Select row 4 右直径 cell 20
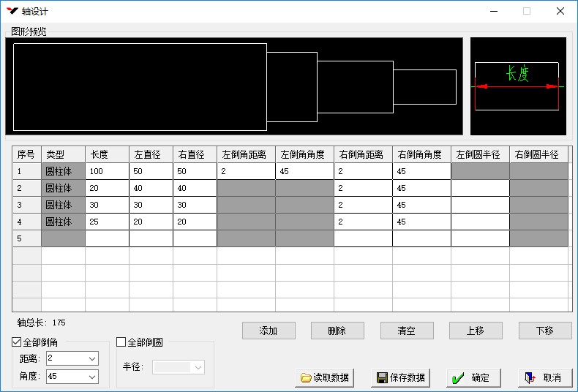Viewport: 578px width, 392px height. click(x=195, y=222)
